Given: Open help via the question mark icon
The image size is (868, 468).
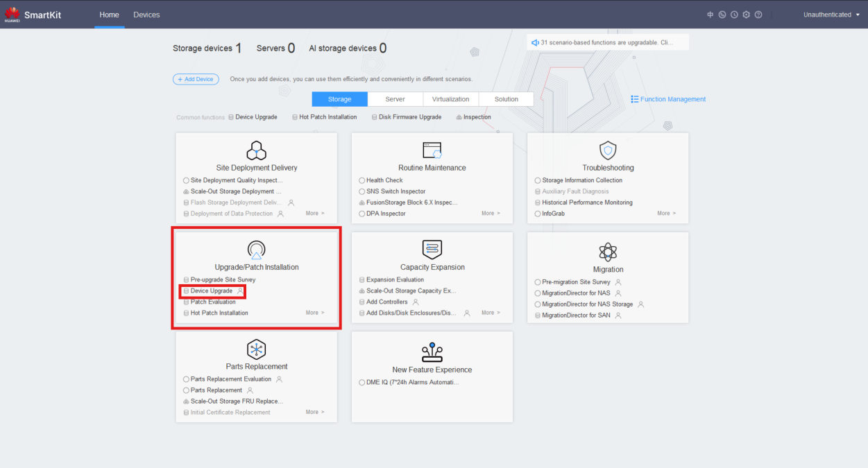Looking at the screenshot, I should pyautogui.click(x=758, y=15).
